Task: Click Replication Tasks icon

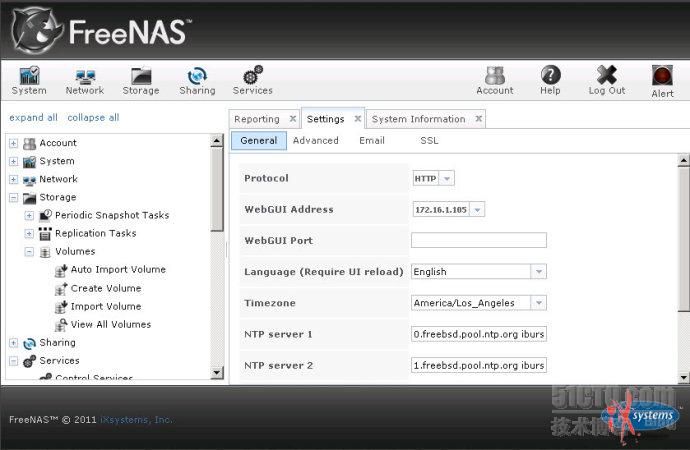Action: 45,234
